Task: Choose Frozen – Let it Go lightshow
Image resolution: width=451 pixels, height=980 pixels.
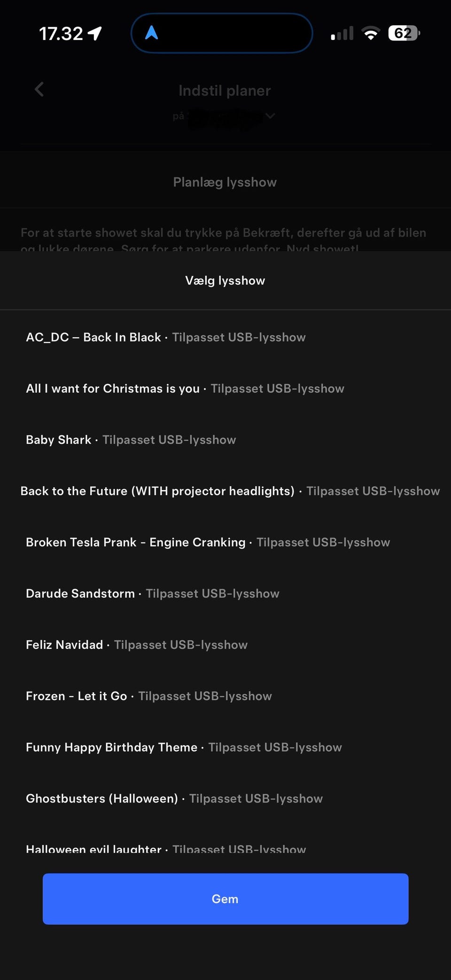Action: [x=149, y=696]
